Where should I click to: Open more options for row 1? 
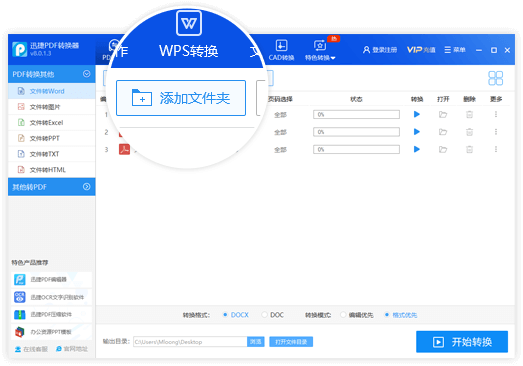point(496,114)
